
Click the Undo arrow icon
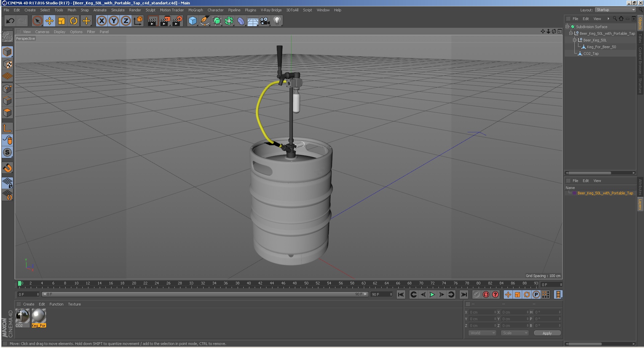(10, 21)
